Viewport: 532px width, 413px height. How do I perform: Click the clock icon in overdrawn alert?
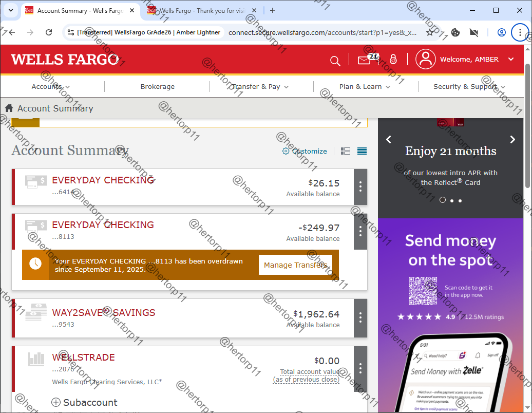pos(35,264)
